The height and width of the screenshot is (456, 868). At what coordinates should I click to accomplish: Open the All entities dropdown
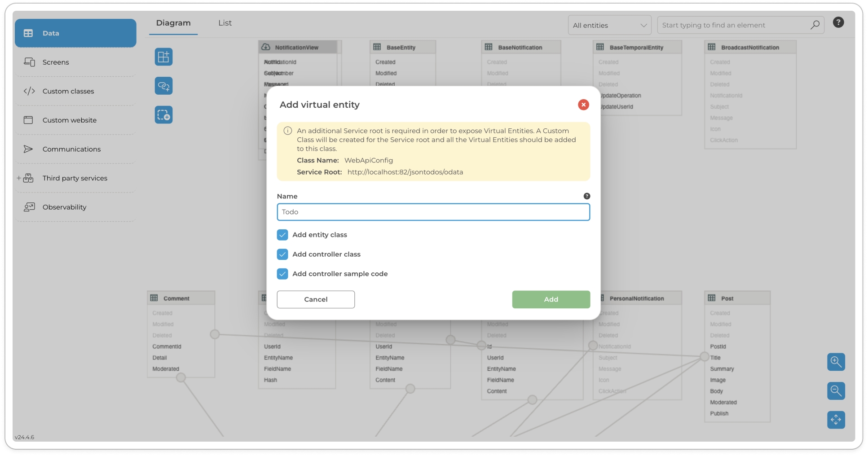[x=609, y=25]
